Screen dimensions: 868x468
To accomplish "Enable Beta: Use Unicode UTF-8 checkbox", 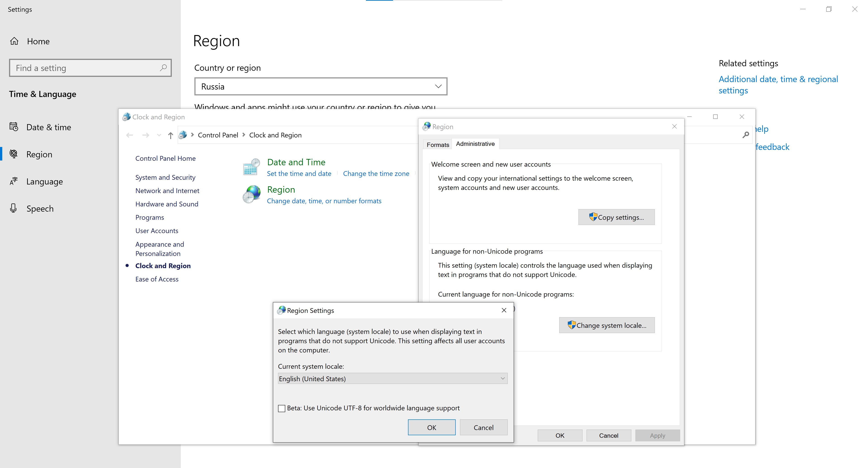I will (x=282, y=408).
